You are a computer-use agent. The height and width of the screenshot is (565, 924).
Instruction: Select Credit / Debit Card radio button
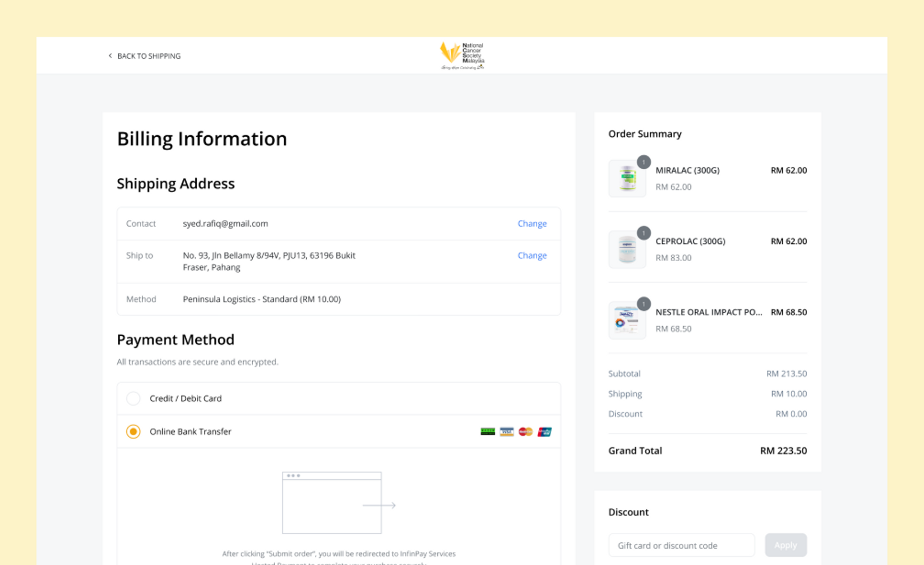tap(133, 398)
